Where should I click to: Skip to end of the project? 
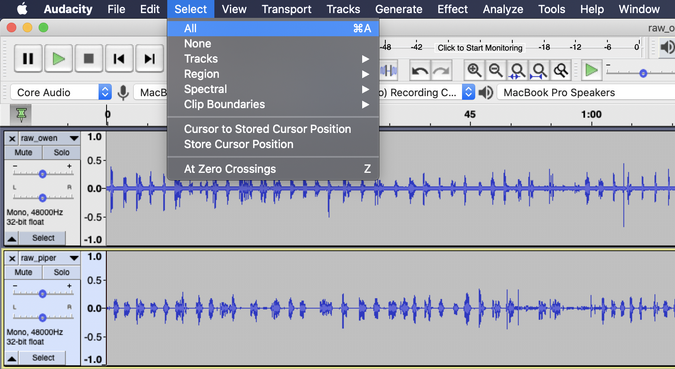click(x=149, y=58)
